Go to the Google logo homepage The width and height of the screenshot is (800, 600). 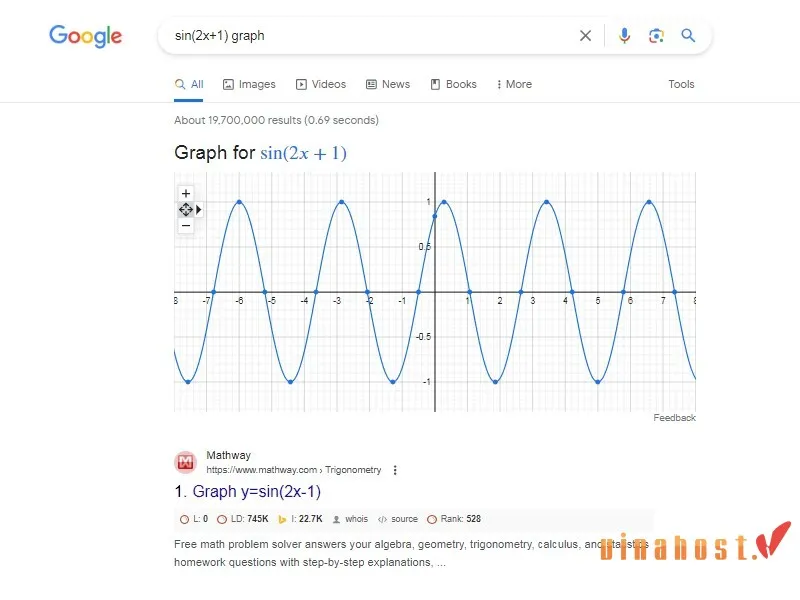(x=86, y=37)
